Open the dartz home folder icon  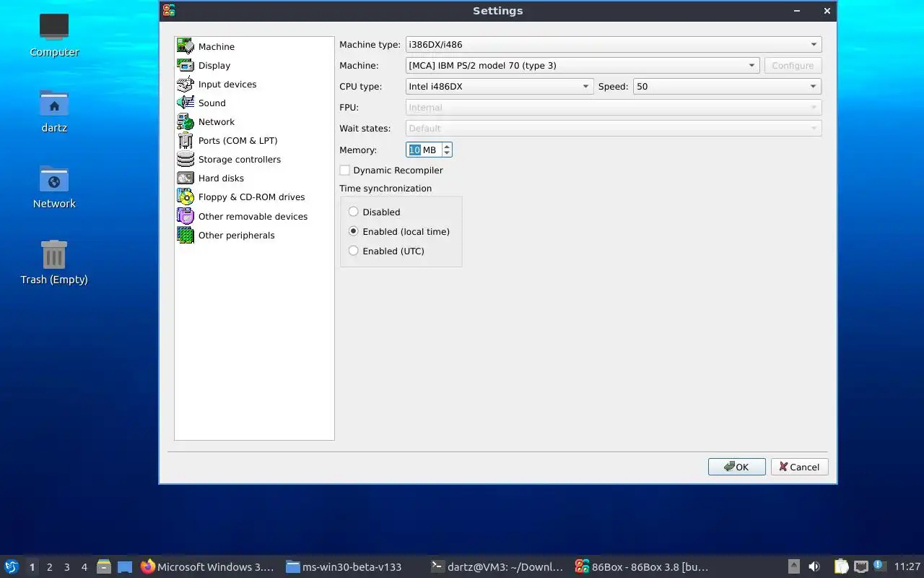54,103
